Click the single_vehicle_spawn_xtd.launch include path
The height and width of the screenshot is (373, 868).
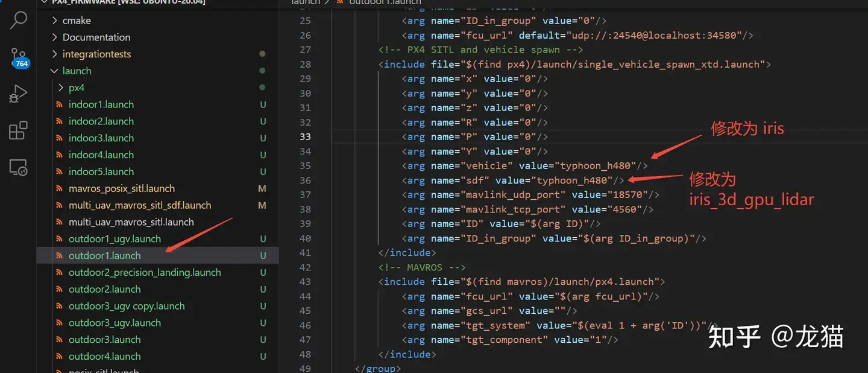[x=612, y=65]
